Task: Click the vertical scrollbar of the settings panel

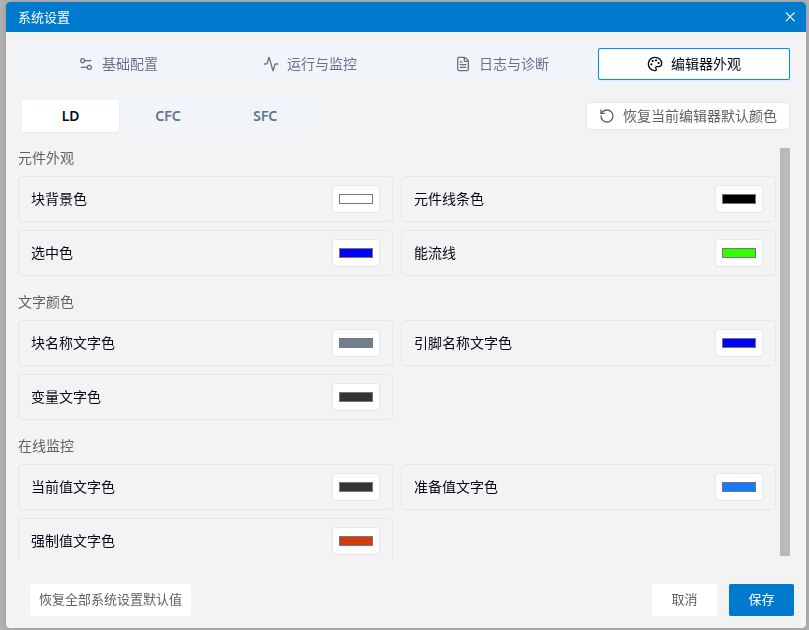Action: click(785, 352)
